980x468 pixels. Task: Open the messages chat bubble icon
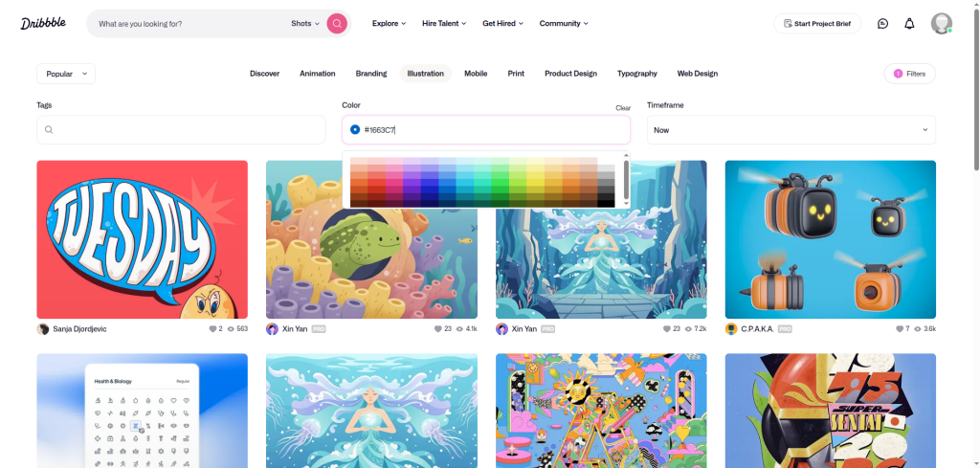point(882,24)
